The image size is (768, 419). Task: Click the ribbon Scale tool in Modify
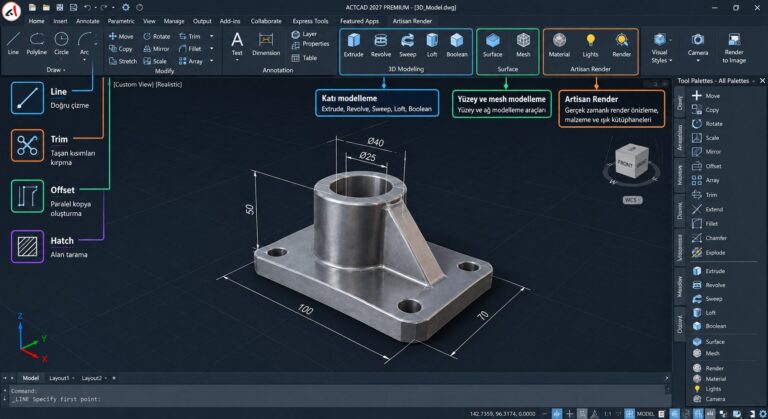[x=155, y=61]
